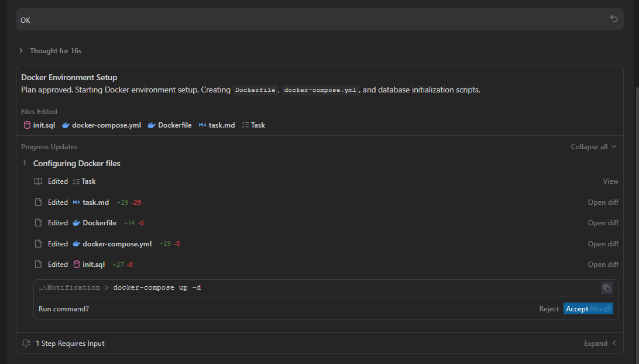Click markdown icon in Files Edited task.md chip
639x364 pixels.
[x=202, y=125]
